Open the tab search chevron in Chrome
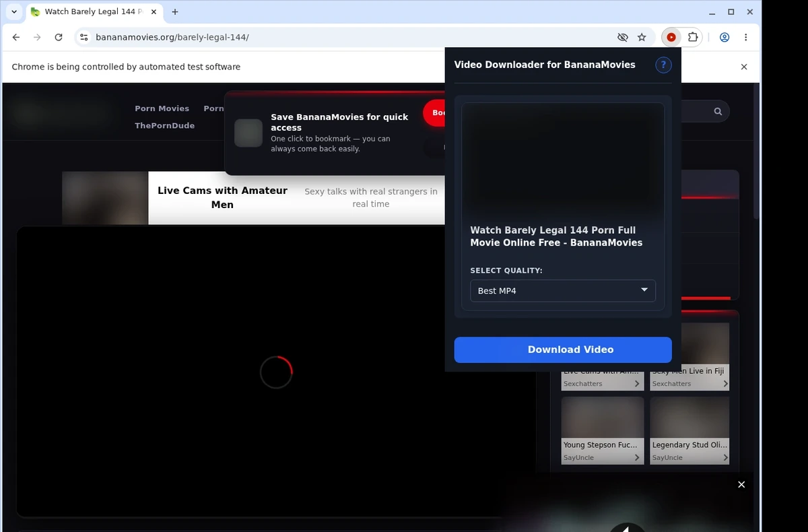 click(x=14, y=12)
